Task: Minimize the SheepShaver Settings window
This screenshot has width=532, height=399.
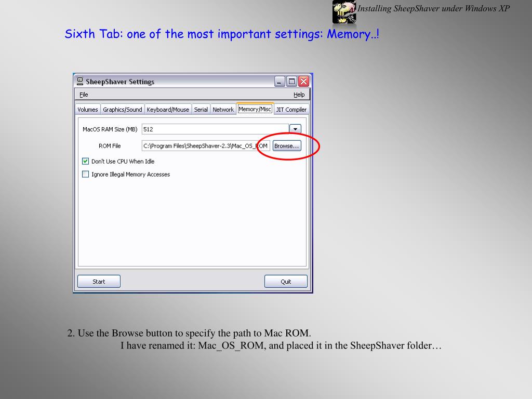Action: coord(280,82)
